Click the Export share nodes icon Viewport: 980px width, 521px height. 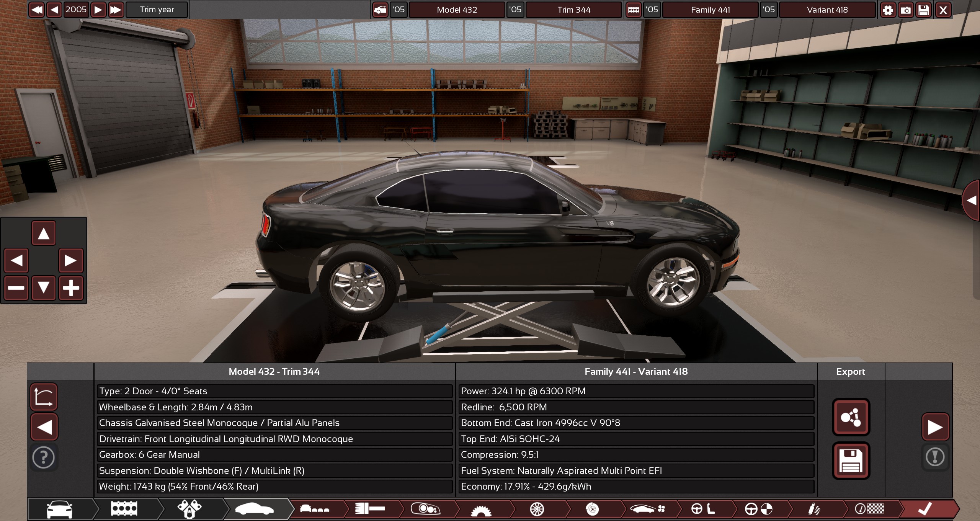851,417
